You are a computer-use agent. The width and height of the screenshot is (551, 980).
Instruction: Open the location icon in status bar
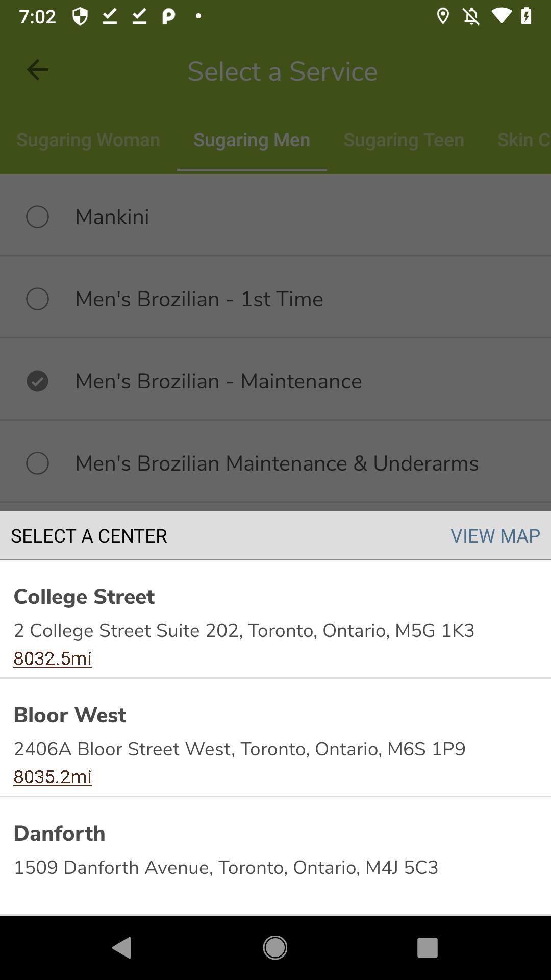click(443, 16)
